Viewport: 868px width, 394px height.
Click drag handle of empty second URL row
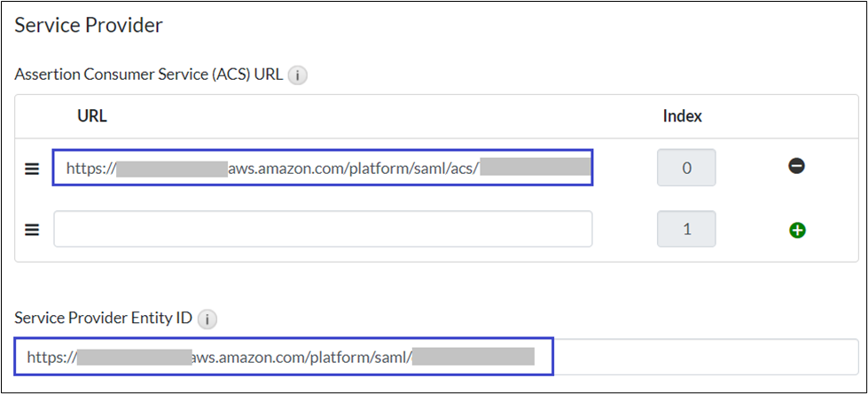click(32, 229)
